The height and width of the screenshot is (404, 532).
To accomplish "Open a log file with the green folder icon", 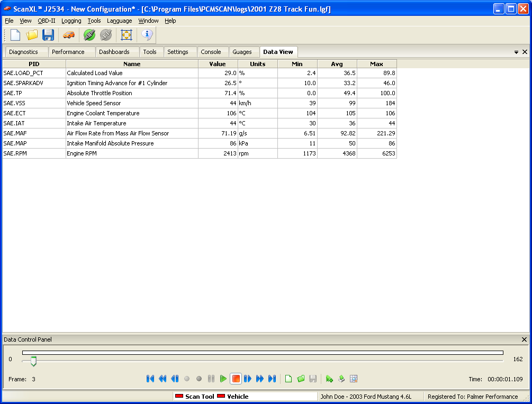I will (x=301, y=379).
